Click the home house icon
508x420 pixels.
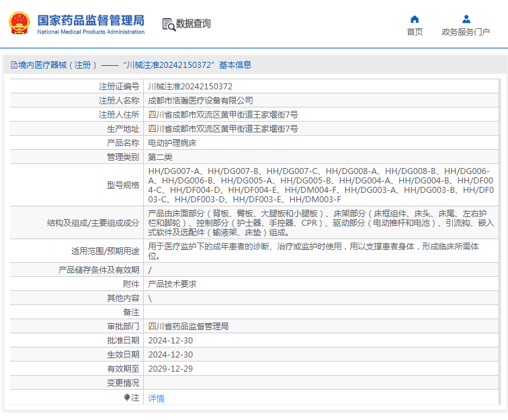click(415, 19)
